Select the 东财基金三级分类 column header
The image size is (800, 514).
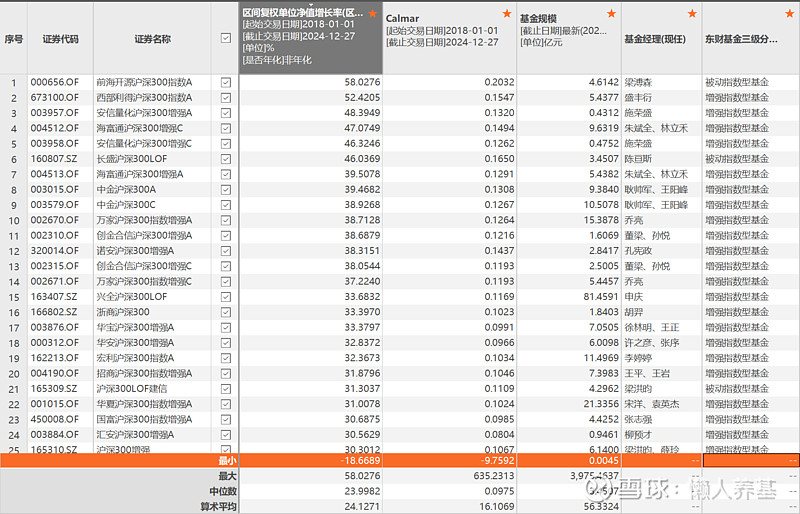pos(751,38)
